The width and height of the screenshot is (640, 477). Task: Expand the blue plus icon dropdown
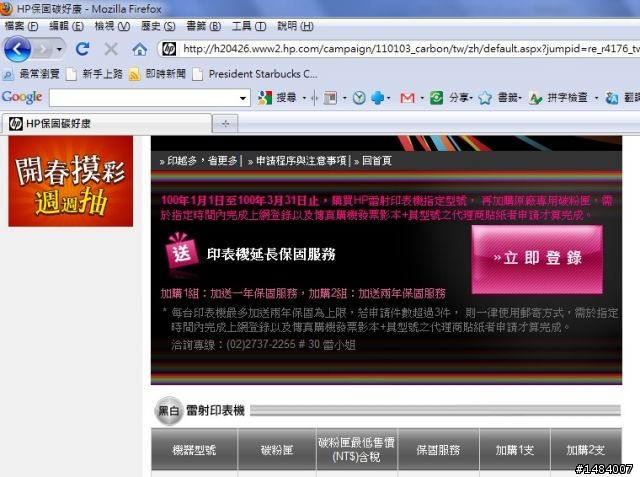(389, 98)
